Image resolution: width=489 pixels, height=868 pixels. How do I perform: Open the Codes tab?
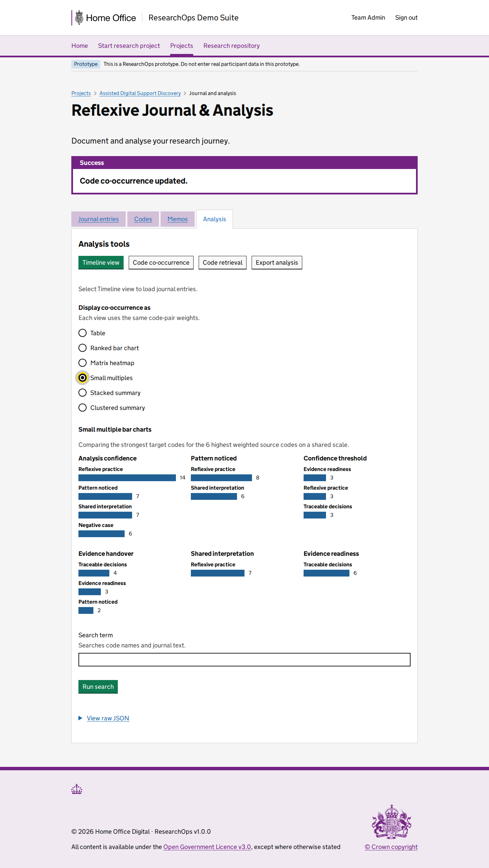[143, 219]
